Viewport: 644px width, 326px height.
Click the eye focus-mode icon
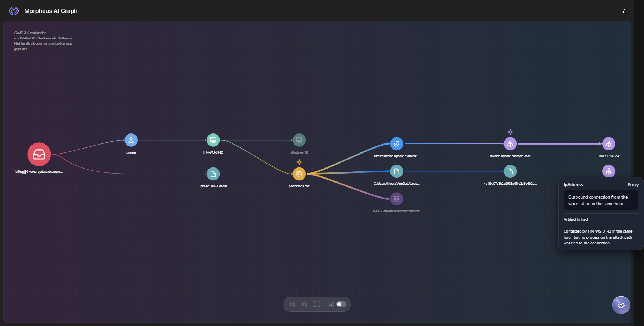[x=331, y=304]
